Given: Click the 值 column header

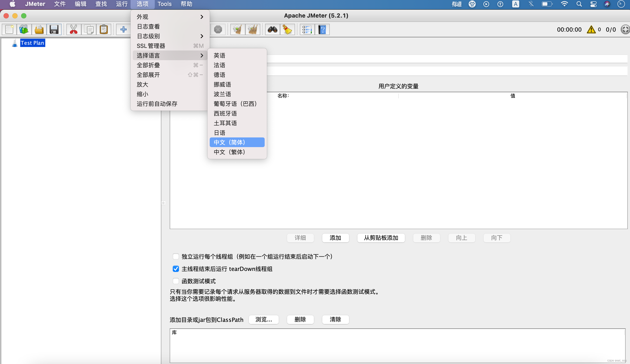Looking at the screenshot, I should (513, 96).
